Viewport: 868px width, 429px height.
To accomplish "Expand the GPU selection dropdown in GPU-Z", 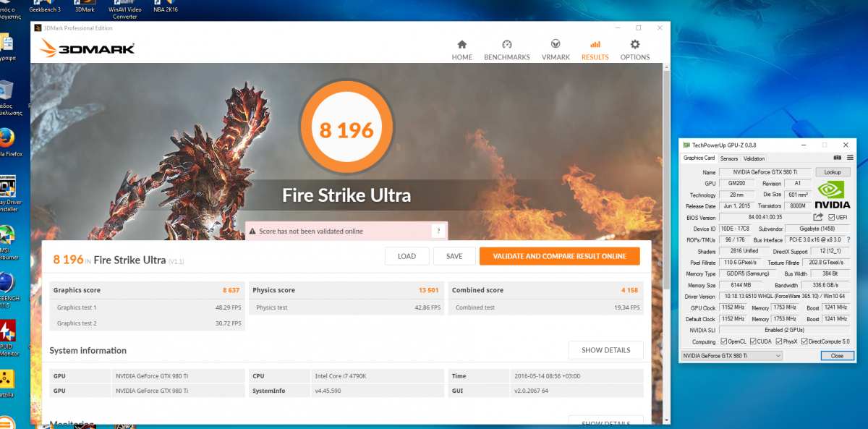I will click(x=732, y=356).
